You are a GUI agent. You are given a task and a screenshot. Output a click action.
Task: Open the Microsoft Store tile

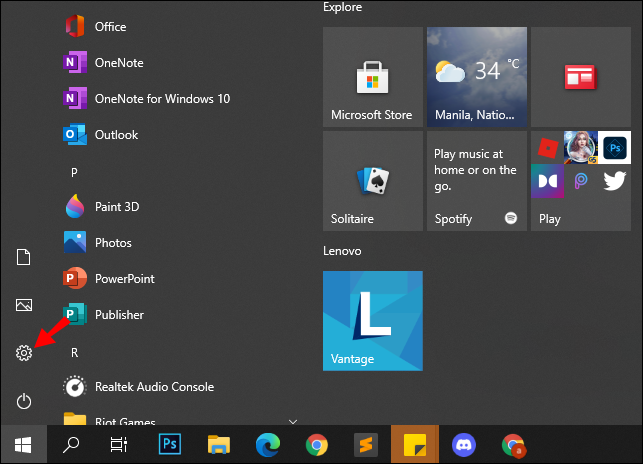point(373,77)
